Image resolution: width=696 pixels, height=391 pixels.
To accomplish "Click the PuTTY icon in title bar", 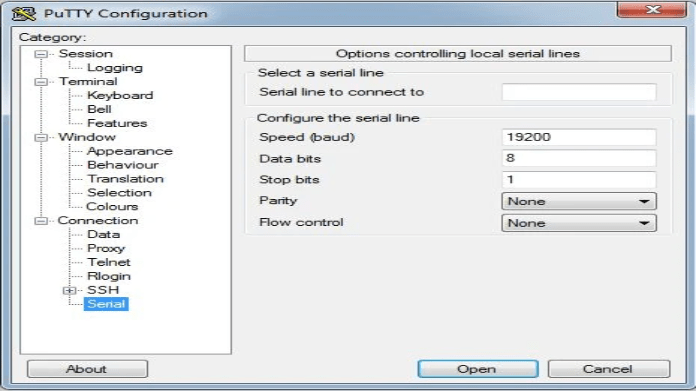I will click(x=24, y=14).
